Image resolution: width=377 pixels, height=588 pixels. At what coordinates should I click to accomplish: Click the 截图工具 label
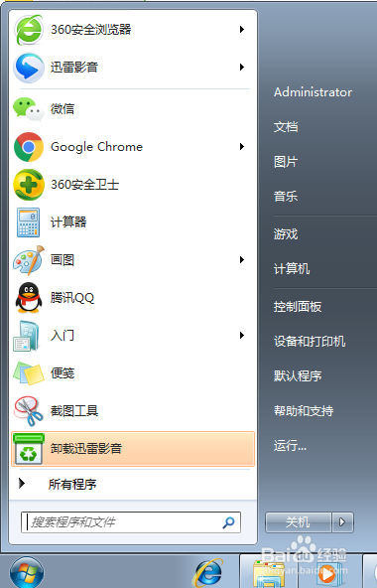[x=74, y=411]
